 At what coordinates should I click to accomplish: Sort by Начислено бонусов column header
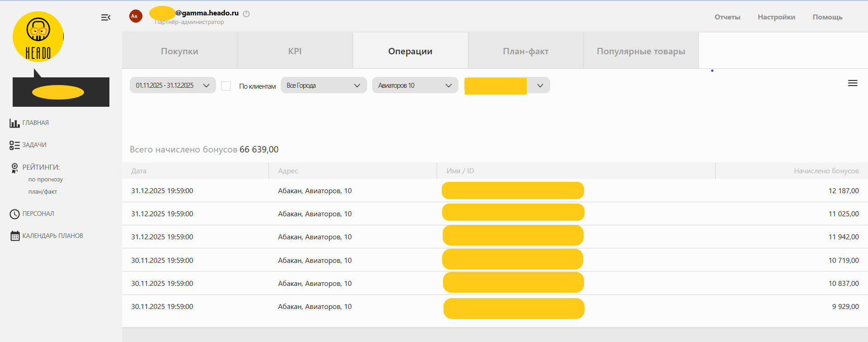[826, 171]
